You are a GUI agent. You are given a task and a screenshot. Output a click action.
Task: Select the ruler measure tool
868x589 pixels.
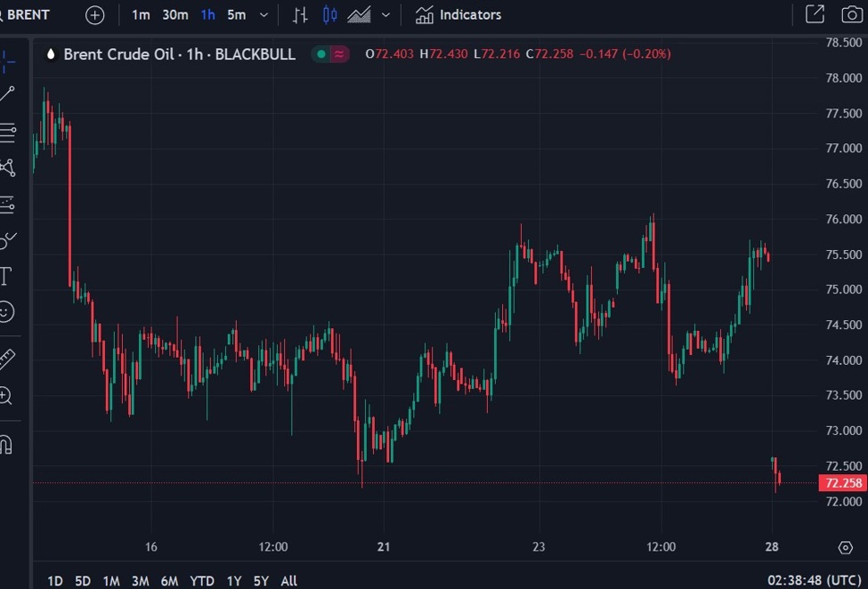(6, 359)
